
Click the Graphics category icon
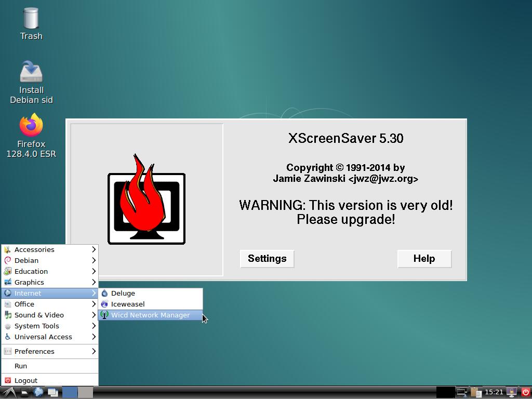click(x=7, y=282)
